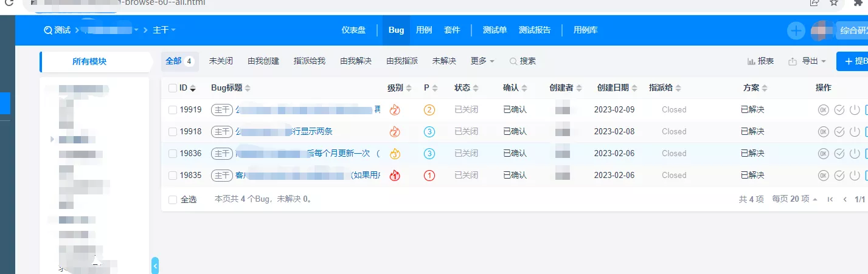Viewport: 868px width, 274px height.
Task: Open the 每页 20 项 page size selector
Action: tap(794, 199)
